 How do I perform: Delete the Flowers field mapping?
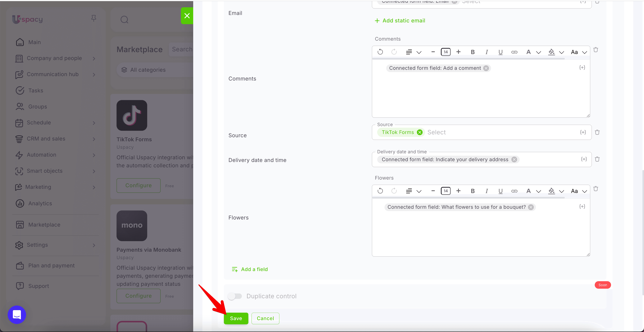(596, 188)
